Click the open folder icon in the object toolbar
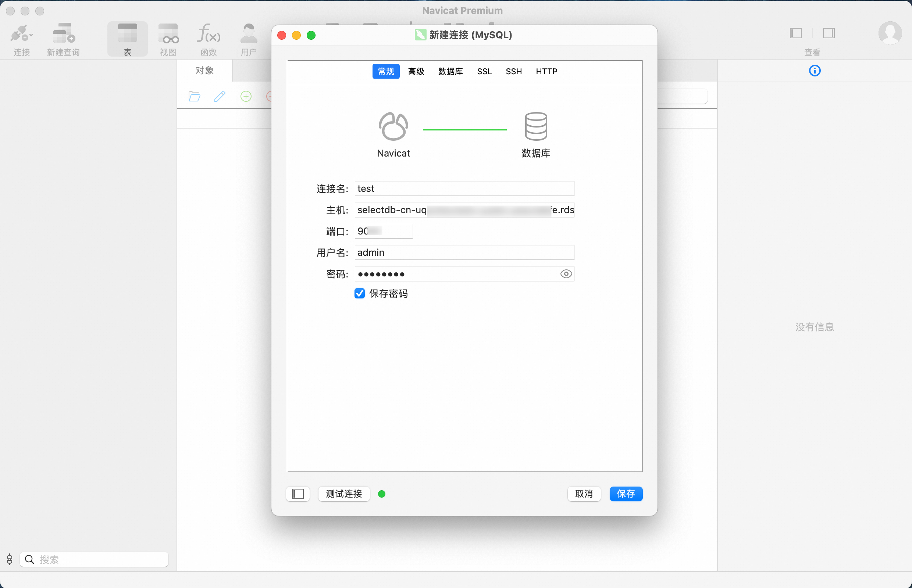912x588 pixels. (x=195, y=96)
